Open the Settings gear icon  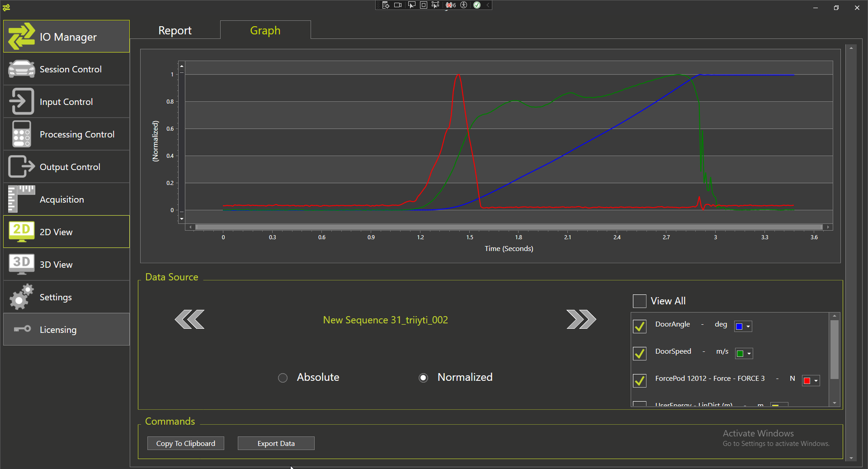(x=21, y=297)
